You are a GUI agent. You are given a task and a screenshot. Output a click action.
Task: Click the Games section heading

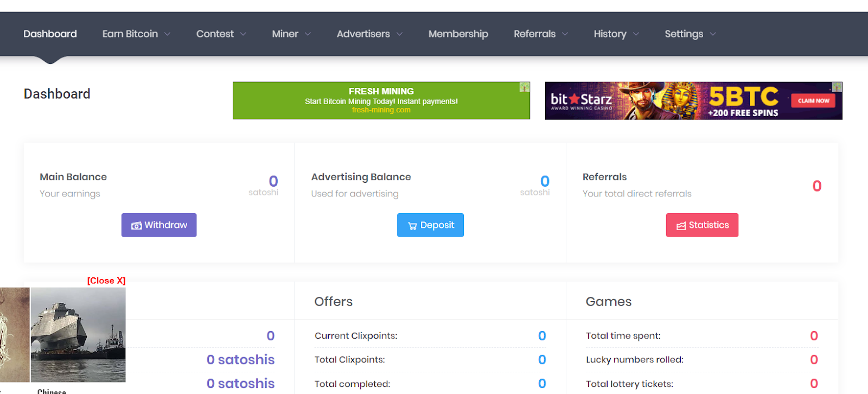(609, 302)
